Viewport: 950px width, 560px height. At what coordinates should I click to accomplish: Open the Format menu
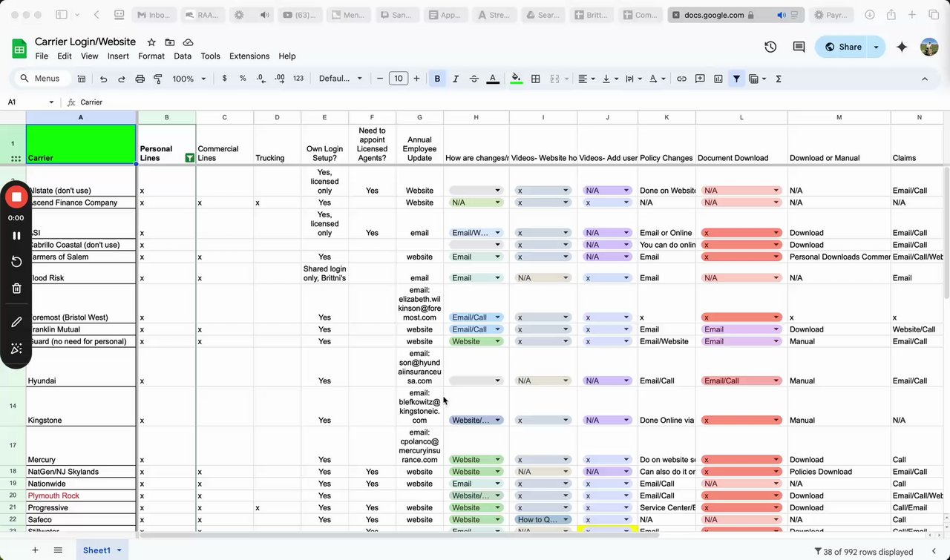click(151, 56)
